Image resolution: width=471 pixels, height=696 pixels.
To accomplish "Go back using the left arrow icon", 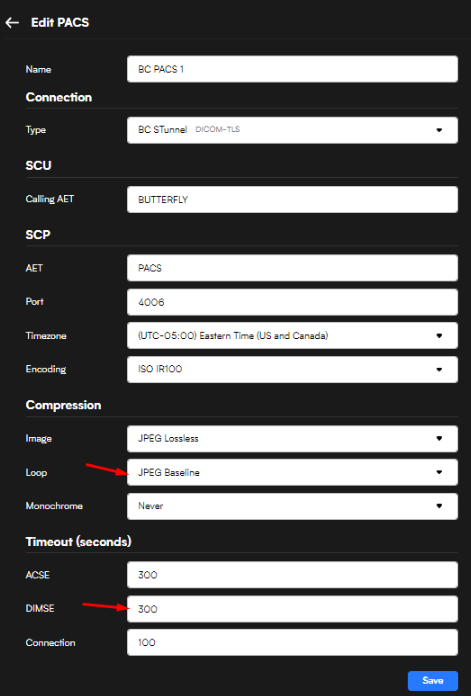I will click(12, 23).
